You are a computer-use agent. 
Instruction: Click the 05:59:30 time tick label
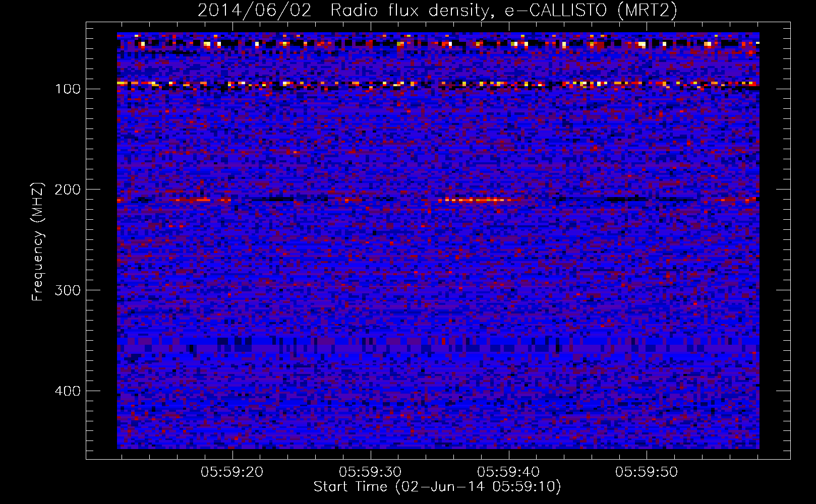[370, 472]
